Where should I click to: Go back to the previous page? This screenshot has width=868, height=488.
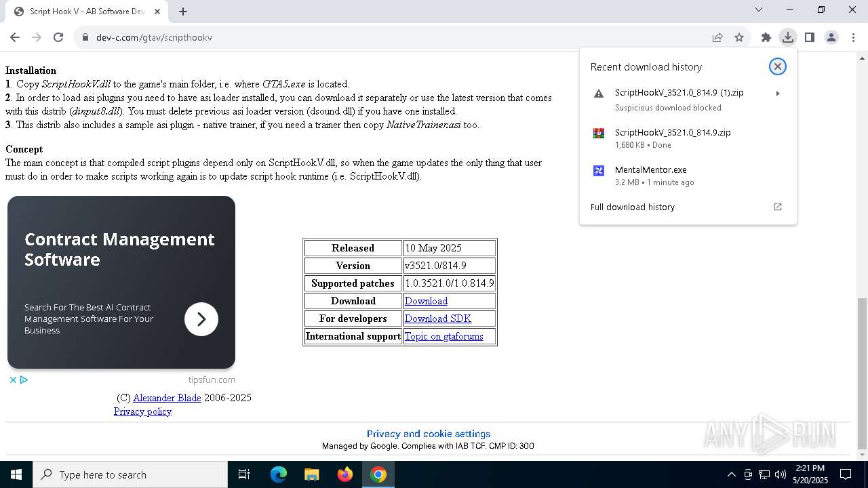pyautogui.click(x=15, y=37)
